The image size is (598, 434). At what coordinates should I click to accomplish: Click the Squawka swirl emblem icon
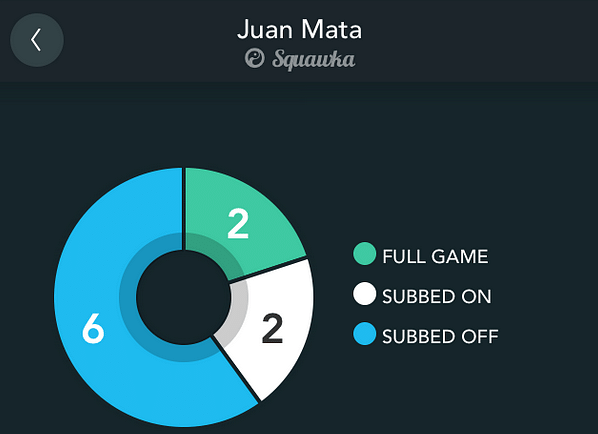[254, 58]
